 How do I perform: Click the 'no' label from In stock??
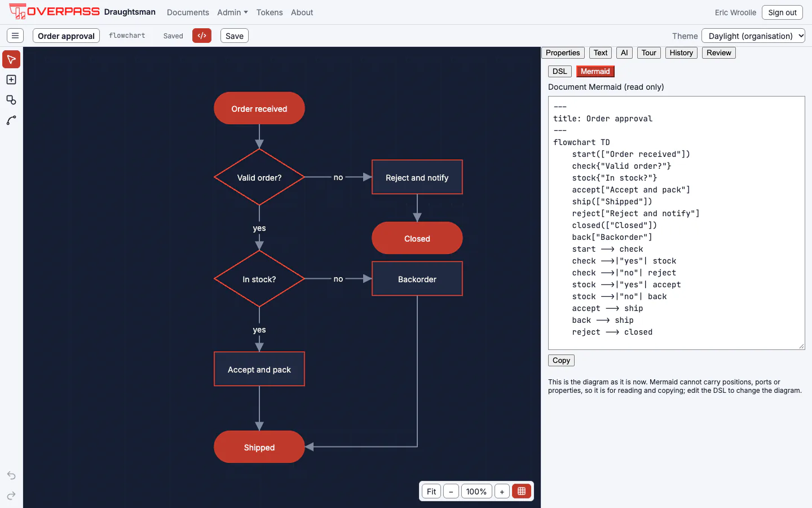pyautogui.click(x=338, y=279)
